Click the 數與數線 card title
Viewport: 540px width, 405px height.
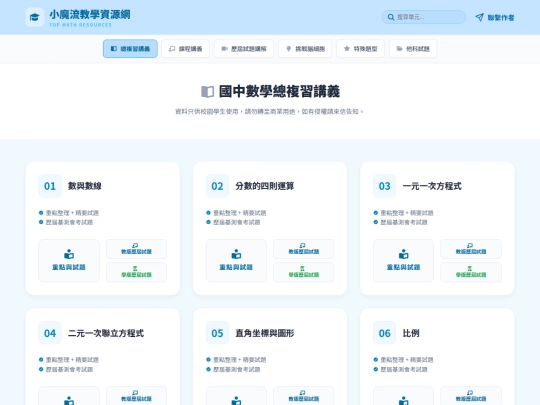coord(85,186)
